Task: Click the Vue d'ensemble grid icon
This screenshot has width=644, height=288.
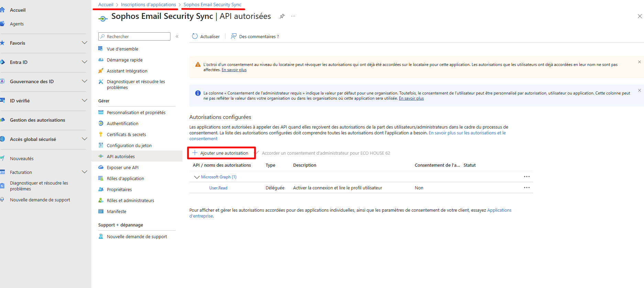Action: [101, 49]
